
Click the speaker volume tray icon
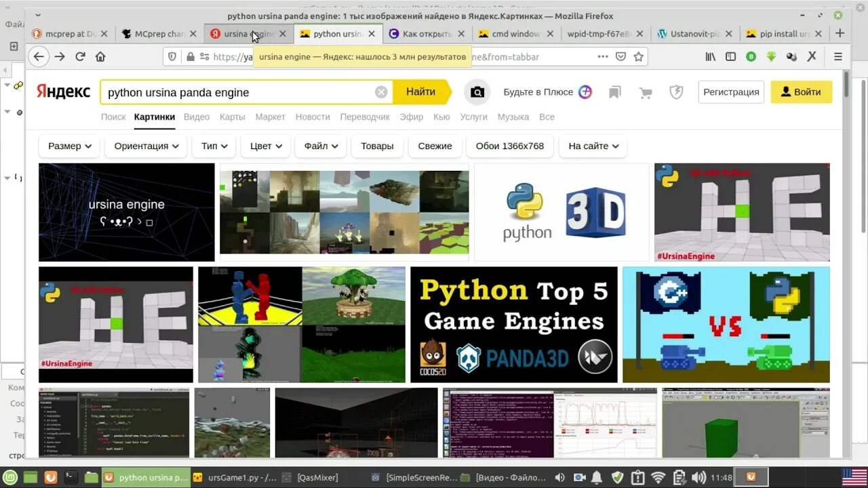coord(698,477)
